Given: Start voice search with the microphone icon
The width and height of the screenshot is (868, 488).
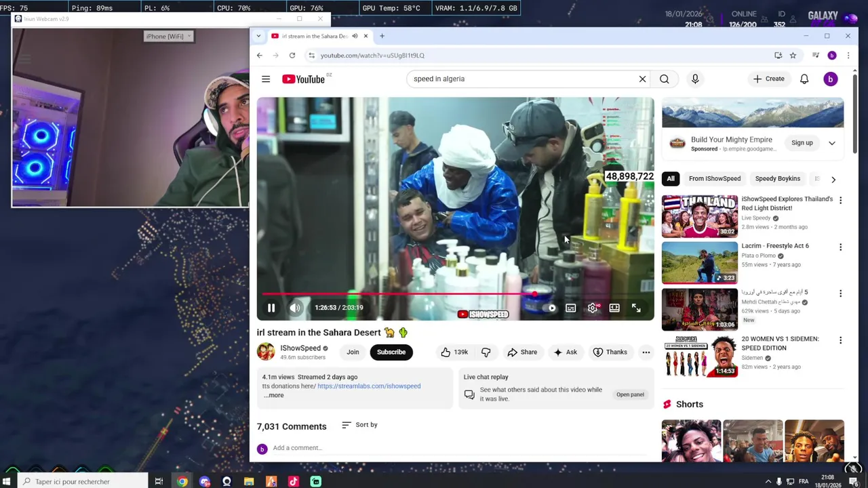Looking at the screenshot, I should [695, 79].
